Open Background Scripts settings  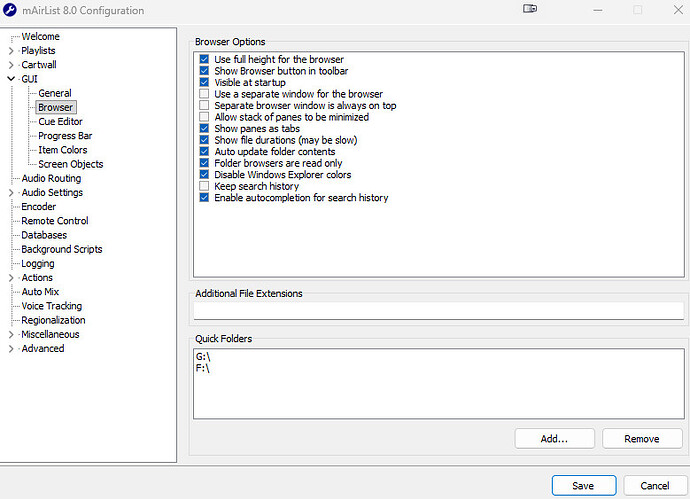point(62,249)
